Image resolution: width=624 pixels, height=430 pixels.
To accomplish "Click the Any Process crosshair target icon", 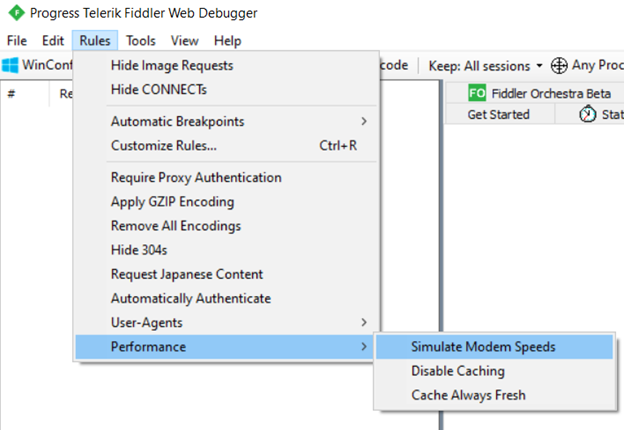I will pos(559,66).
